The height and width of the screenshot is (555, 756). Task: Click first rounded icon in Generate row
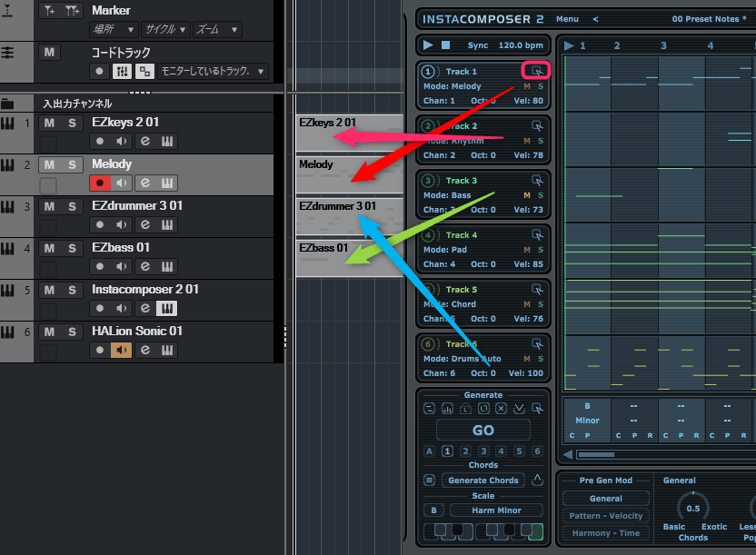pos(429,409)
